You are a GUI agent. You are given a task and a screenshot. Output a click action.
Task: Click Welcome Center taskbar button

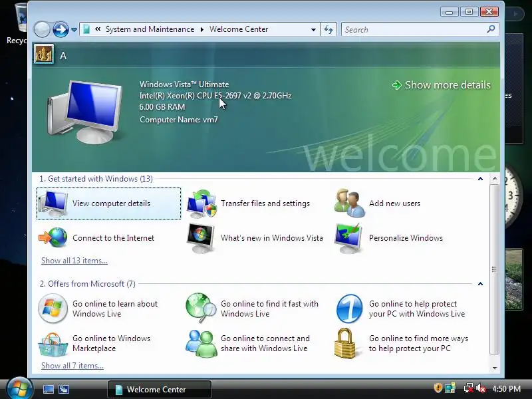click(x=160, y=389)
